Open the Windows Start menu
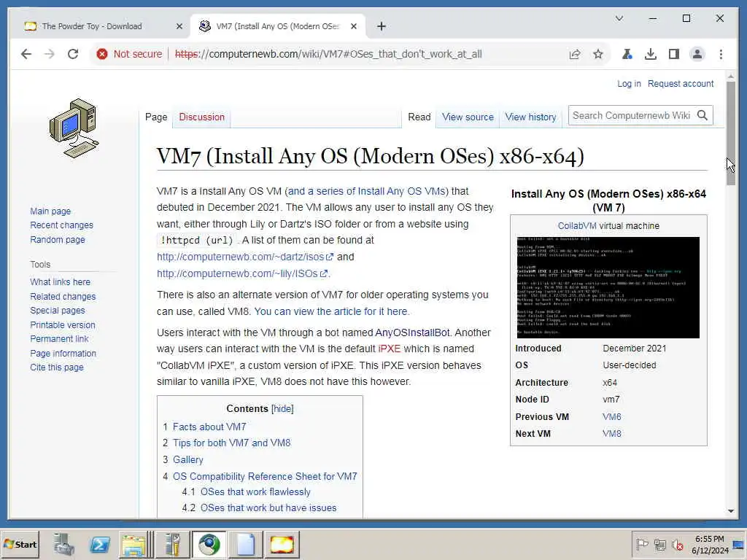This screenshot has height=560, width=747. tap(20, 544)
